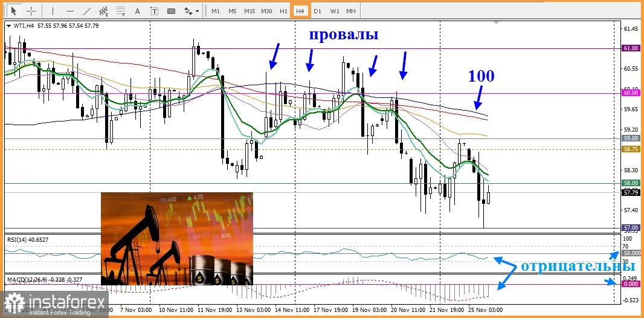The width and height of the screenshot is (644, 318).
Task: Click the MACD 0.000 level tag
Action: 631,284
